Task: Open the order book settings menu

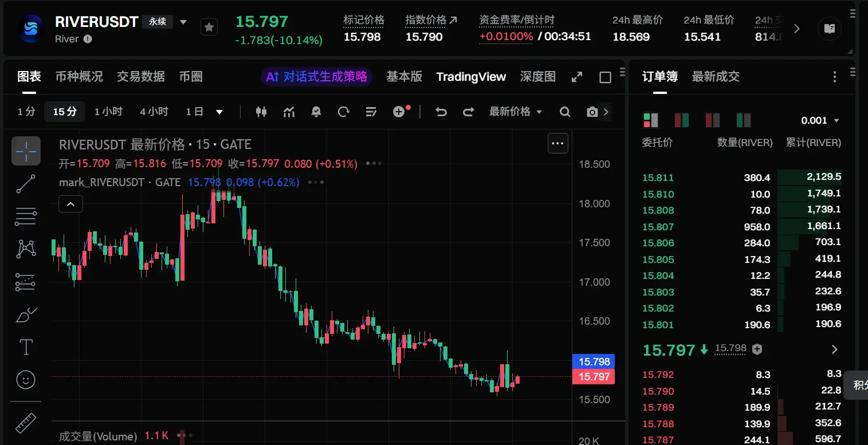Action: (x=835, y=77)
